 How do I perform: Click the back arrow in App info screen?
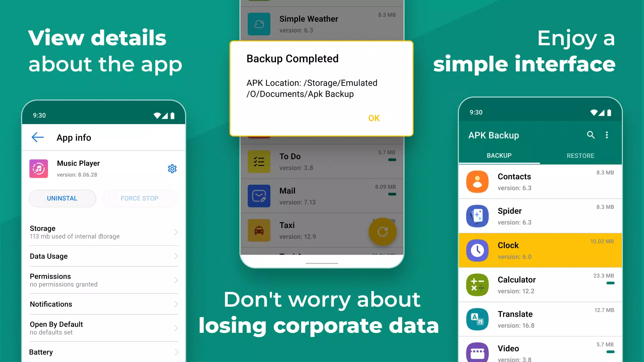click(38, 137)
